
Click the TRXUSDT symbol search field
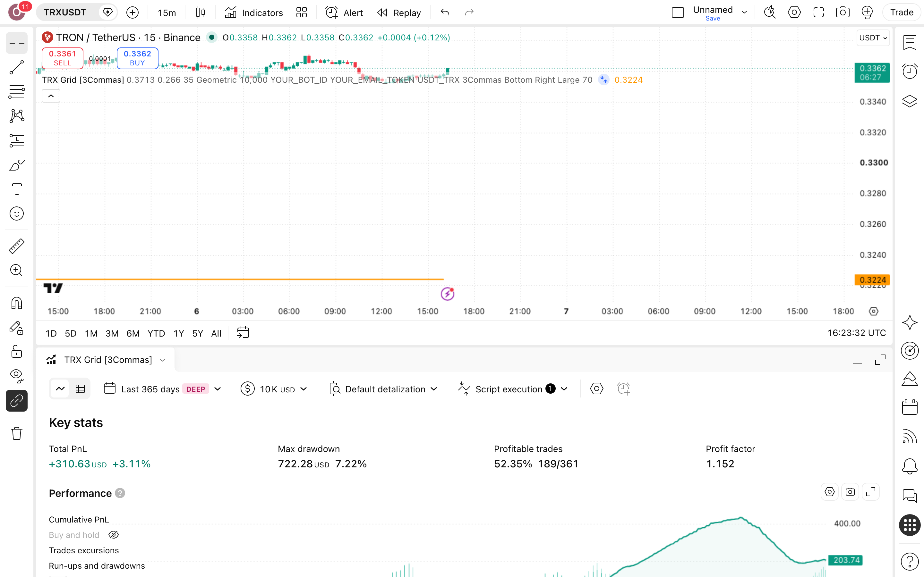click(x=65, y=13)
